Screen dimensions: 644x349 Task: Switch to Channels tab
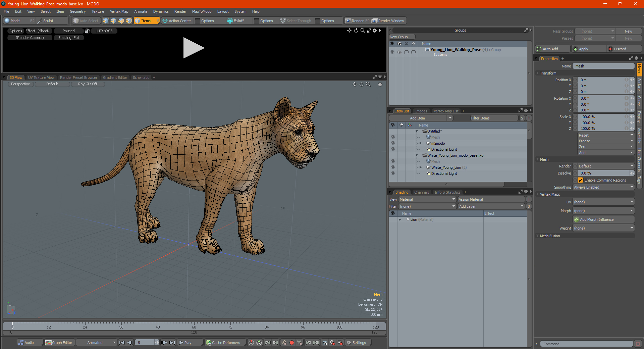pos(422,192)
